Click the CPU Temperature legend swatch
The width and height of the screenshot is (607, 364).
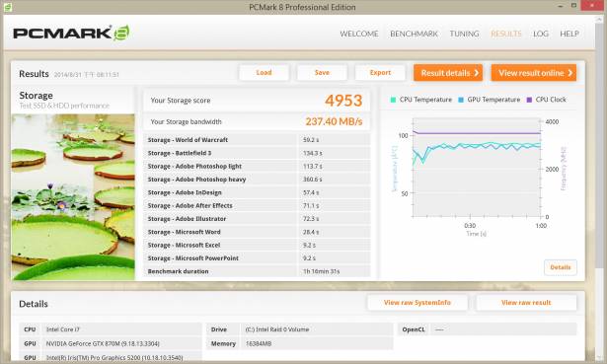click(x=393, y=100)
